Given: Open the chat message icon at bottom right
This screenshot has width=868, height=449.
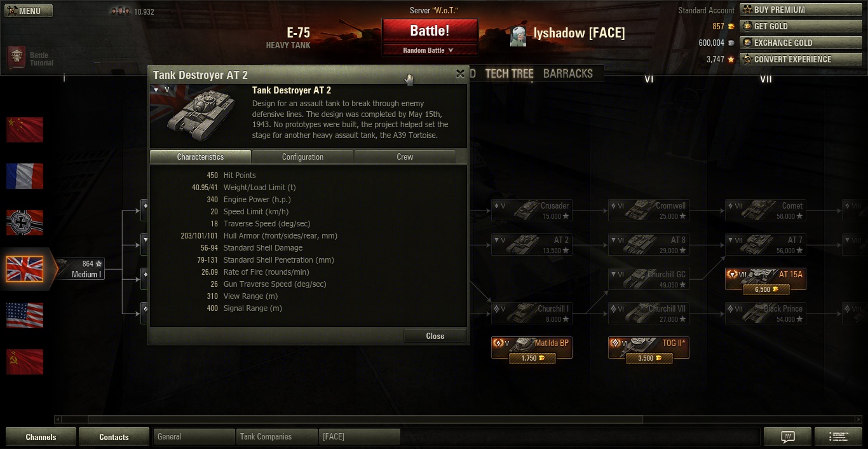Looking at the screenshot, I should (787, 437).
